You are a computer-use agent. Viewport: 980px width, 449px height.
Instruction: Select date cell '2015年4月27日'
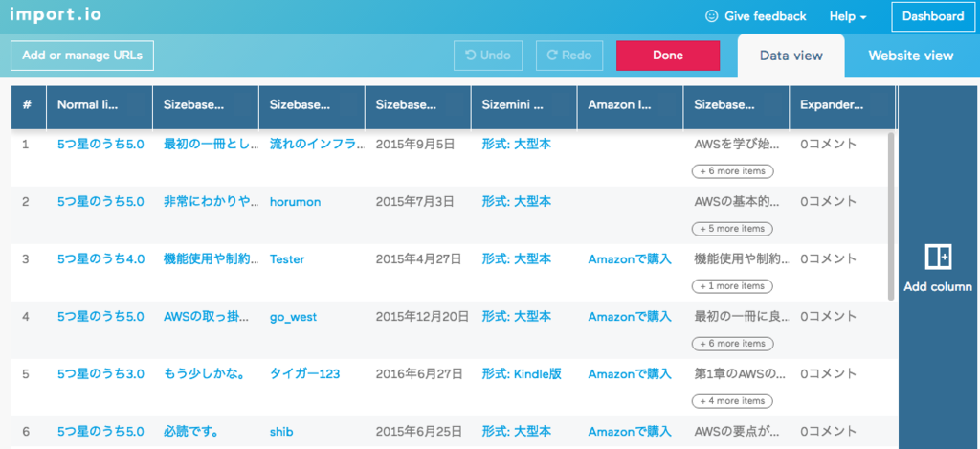pos(419,259)
